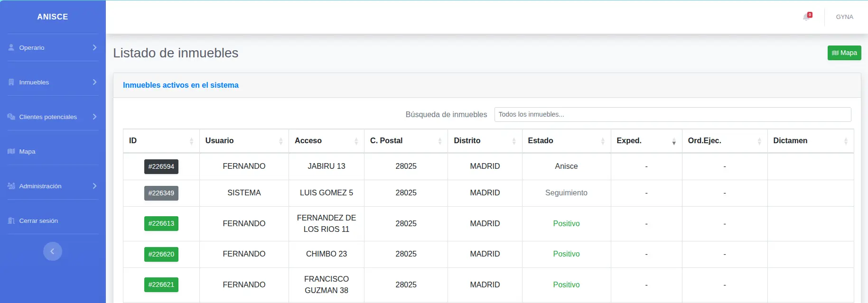Click the Administración users icon
This screenshot has height=303, width=868.
point(11,186)
